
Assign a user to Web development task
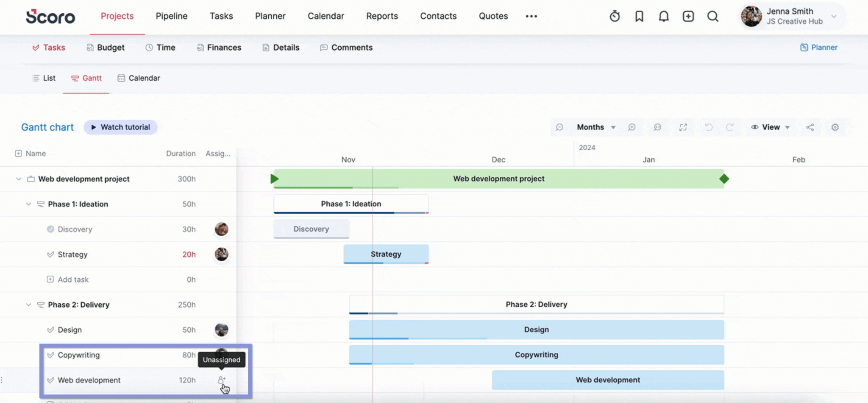click(x=221, y=380)
